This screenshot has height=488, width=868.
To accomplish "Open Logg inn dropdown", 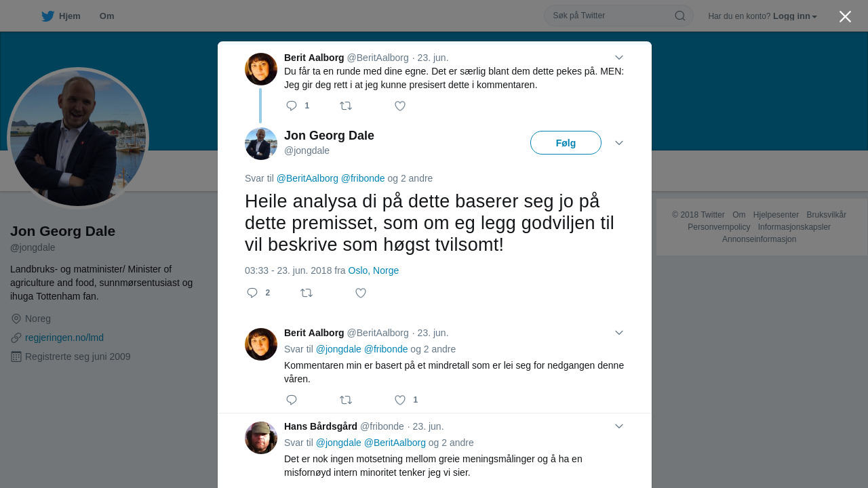I will point(795,16).
